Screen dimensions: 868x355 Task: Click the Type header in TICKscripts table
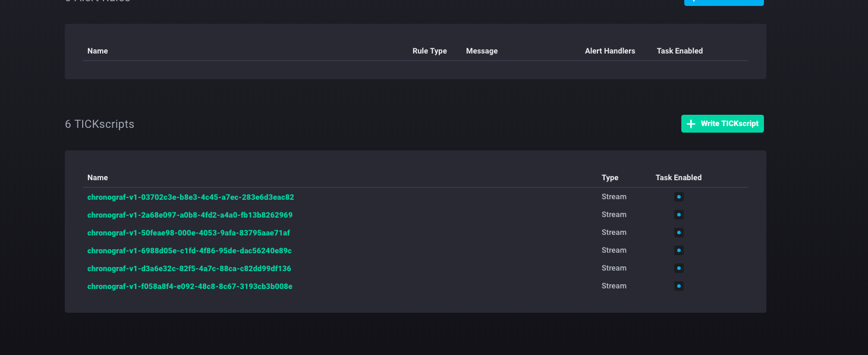pyautogui.click(x=610, y=178)
